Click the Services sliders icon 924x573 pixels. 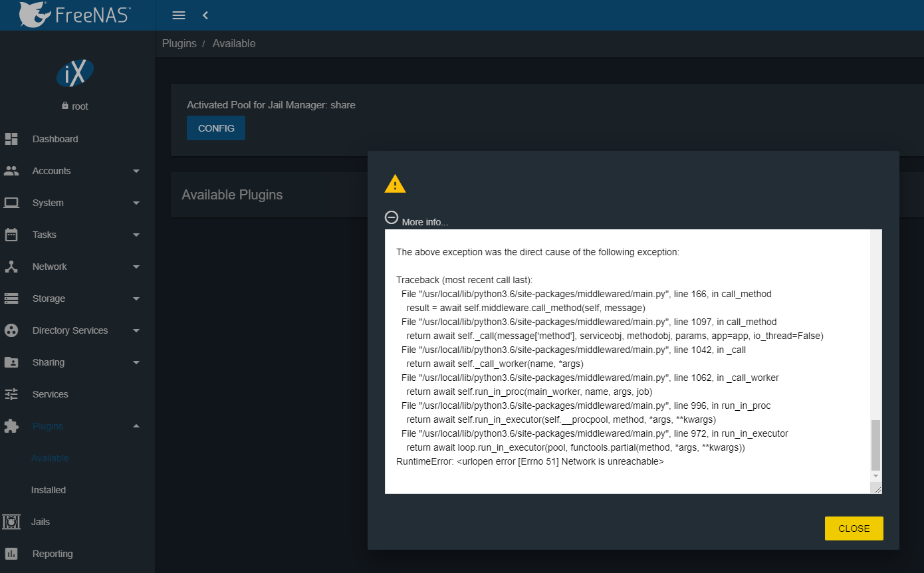point(11,394)
